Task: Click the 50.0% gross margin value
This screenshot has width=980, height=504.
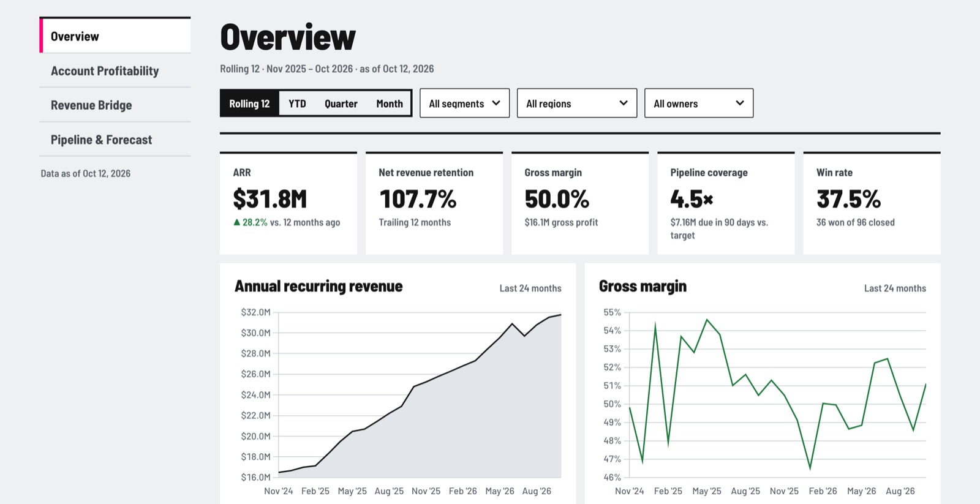Action: click(557, 199)
